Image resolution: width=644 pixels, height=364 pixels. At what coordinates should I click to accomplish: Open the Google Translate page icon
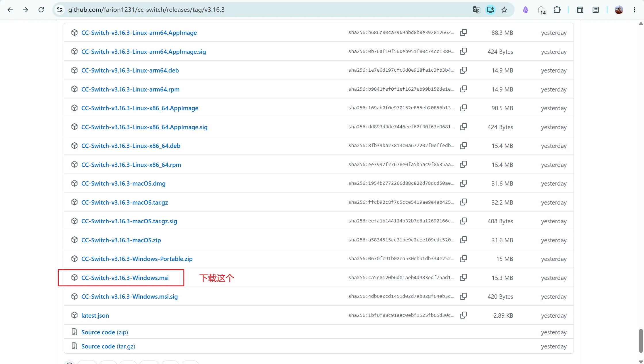pyautogui.click(x=476, y=10)
